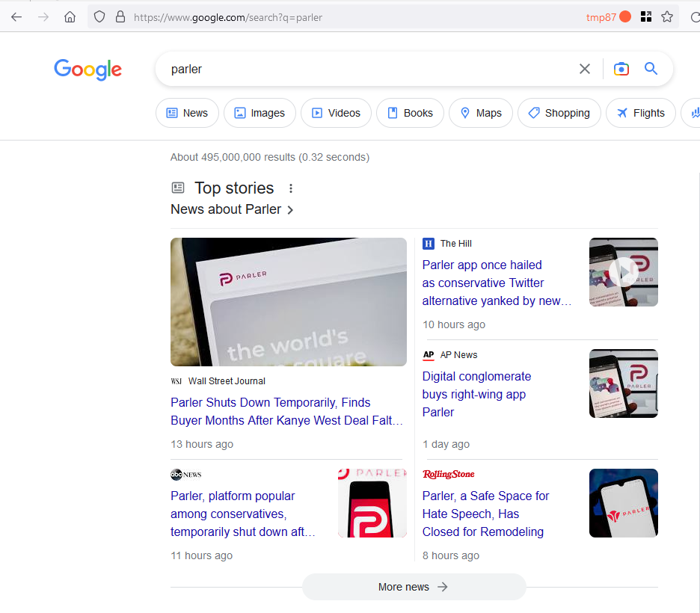Click the ABC News source logo

[x=185, y=474]
